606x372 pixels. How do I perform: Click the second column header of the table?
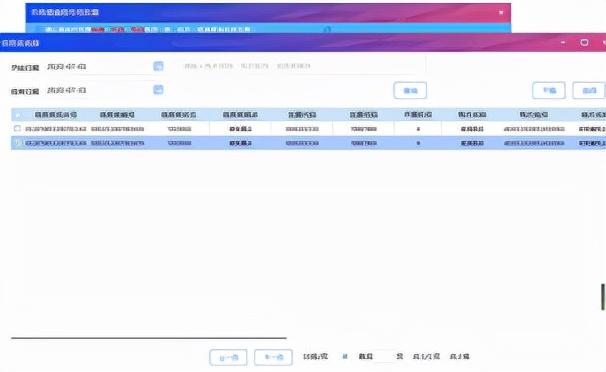[117, 115]
